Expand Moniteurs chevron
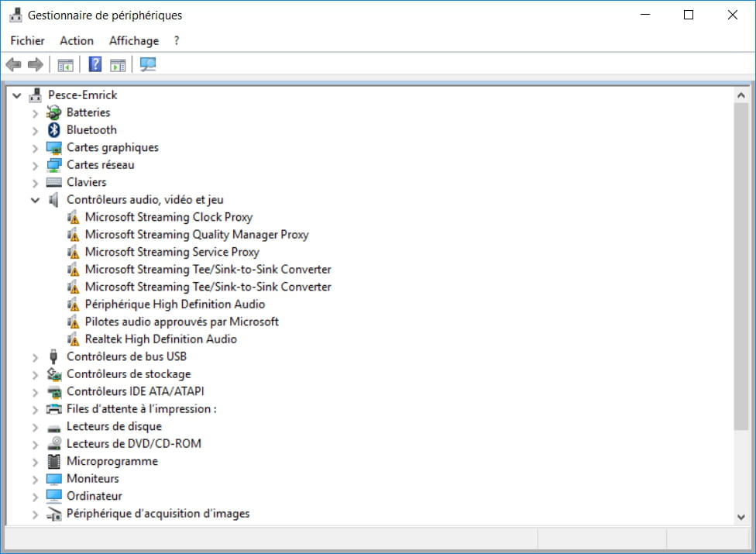Image resolution: width=756 pixels, height=554 pixels. coord(35,480)
